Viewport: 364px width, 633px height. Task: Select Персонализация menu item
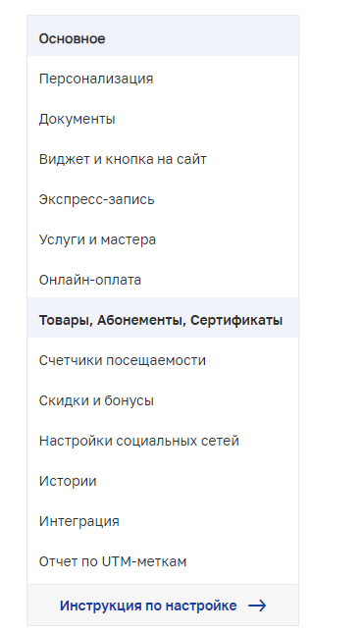coord(163,79)
